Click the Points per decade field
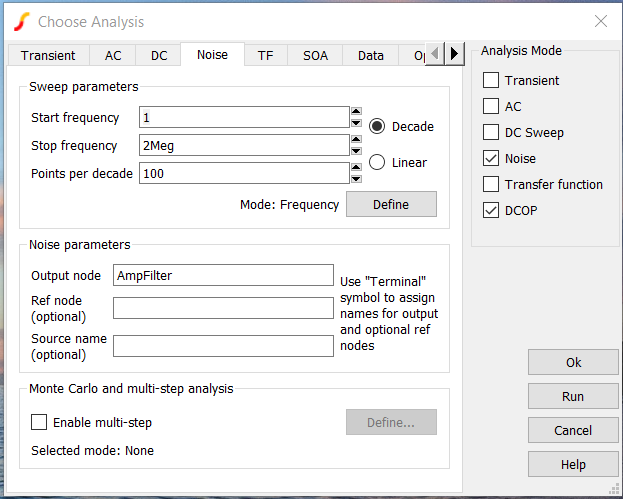The width and height of the screenshot is (623, 499). (244, 173)
